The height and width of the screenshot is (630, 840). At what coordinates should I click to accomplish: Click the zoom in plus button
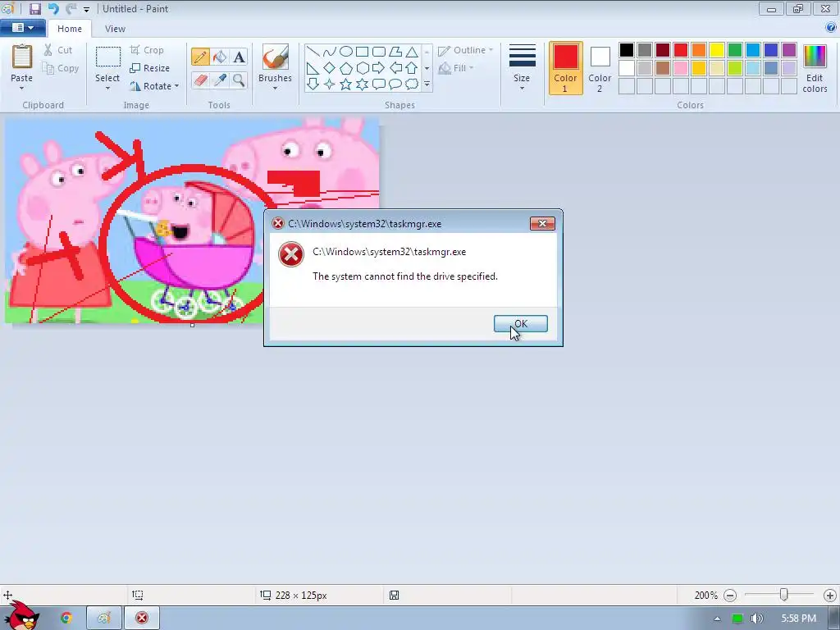(830, 596)
